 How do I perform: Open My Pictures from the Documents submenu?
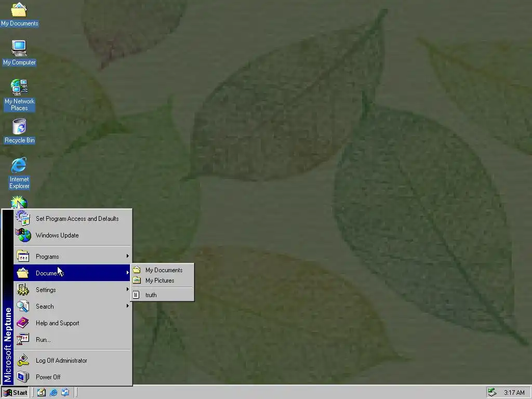click(x=162, y=280)
